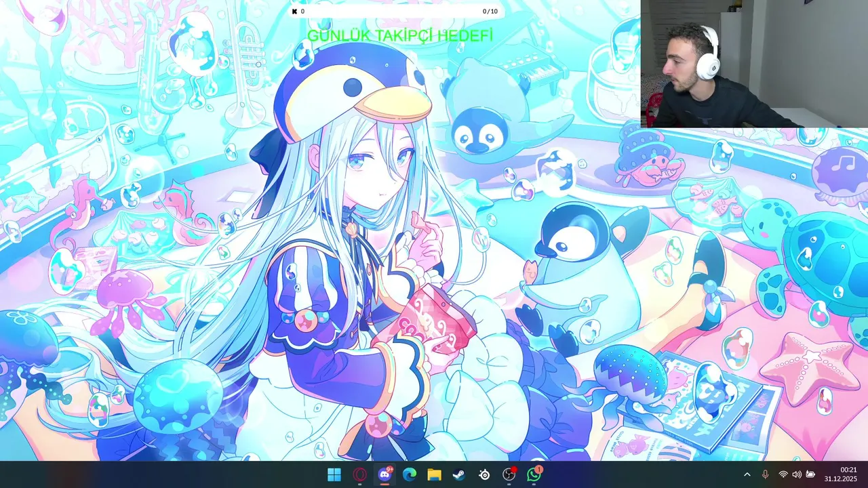Open the volume control
Viewport: 868px width, 488px height.
(796, 474)
